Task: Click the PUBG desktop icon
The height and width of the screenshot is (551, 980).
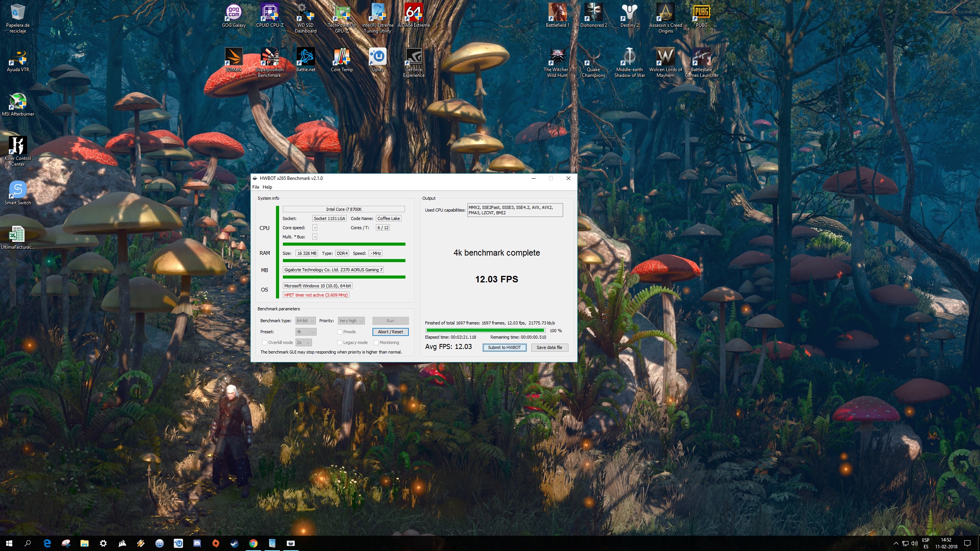Action: click(x=701, y=16)
